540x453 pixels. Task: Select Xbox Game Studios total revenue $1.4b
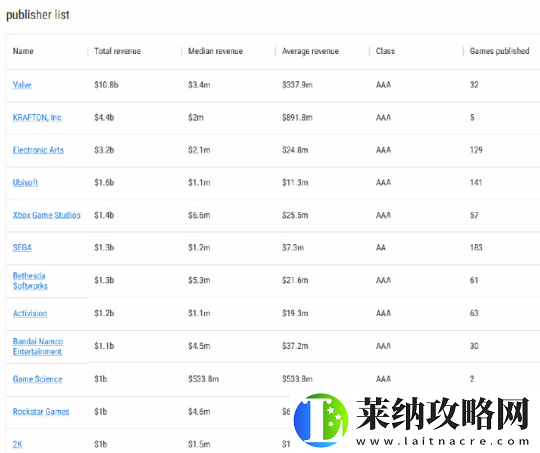pos(104,215)
